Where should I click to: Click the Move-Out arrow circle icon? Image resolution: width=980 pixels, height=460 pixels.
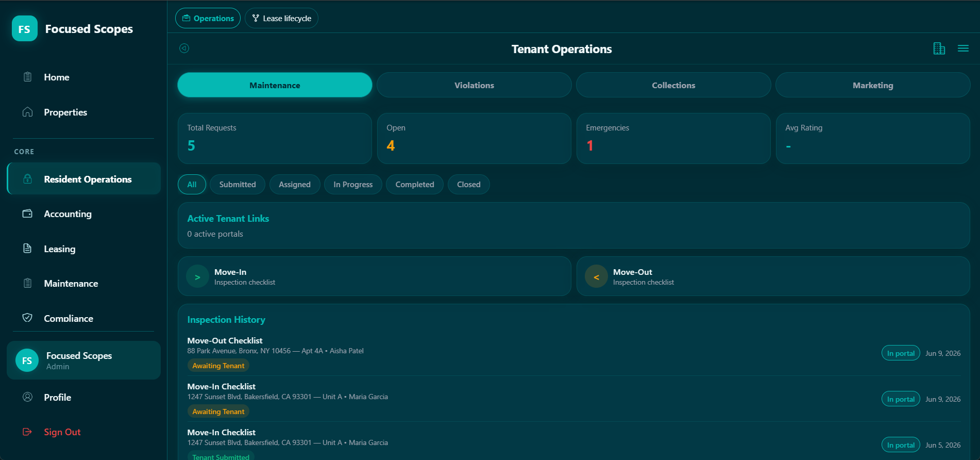click(596, 277)
